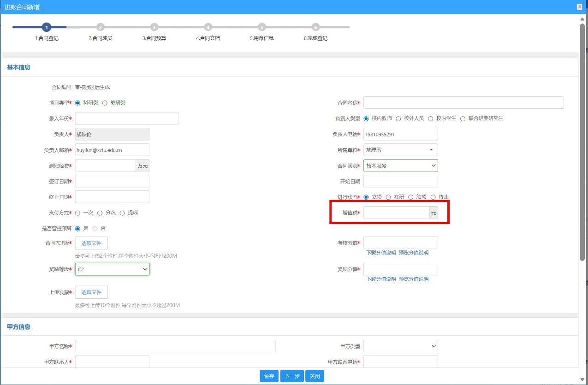Click step 3 合同预算 circle icon
The image size is (588, 385).
click(154, 27)
